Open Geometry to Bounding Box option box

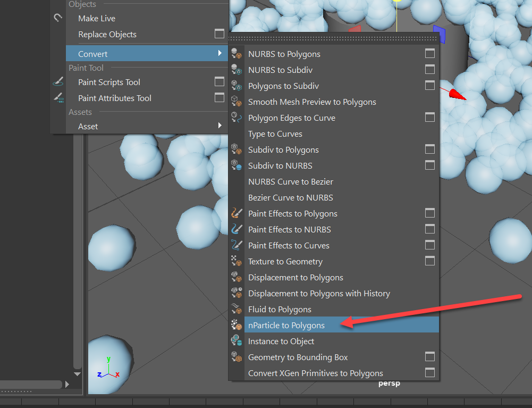tap(430, 357)
